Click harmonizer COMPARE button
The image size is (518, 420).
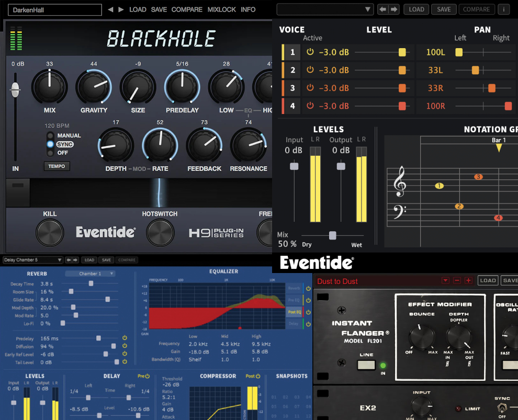coord(476,9)
